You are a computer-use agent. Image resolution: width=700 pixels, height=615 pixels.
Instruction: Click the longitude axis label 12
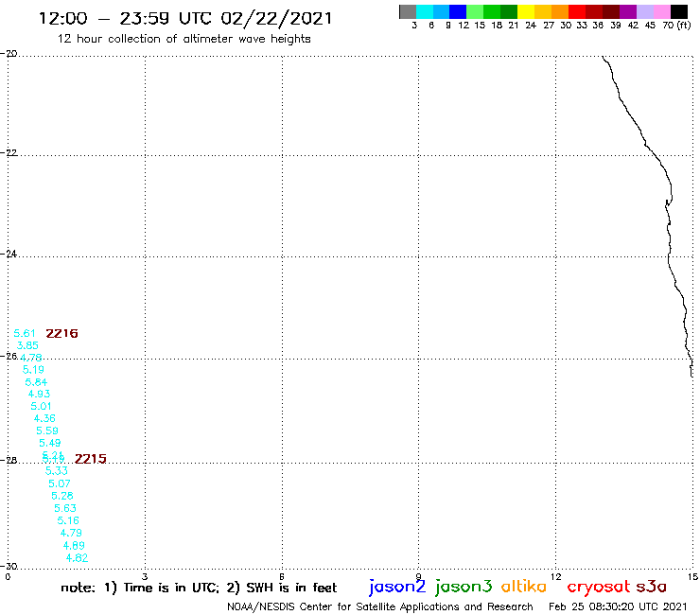556,576
